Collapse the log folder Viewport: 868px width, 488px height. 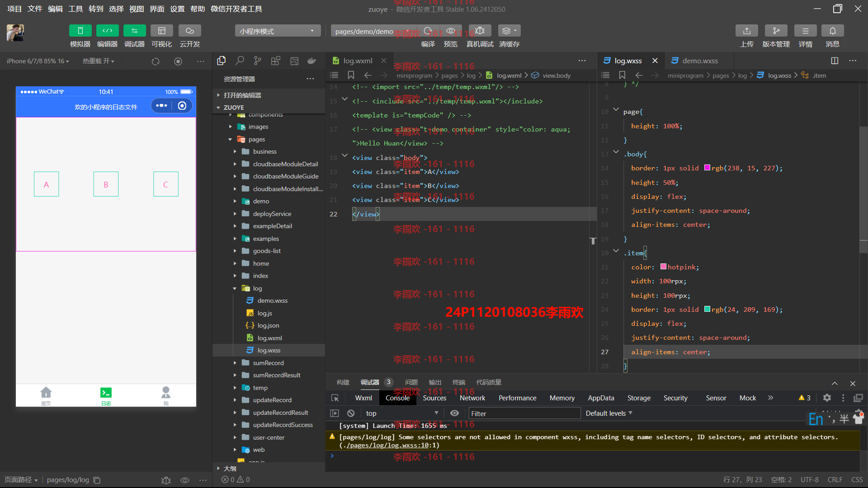point(235,288)
